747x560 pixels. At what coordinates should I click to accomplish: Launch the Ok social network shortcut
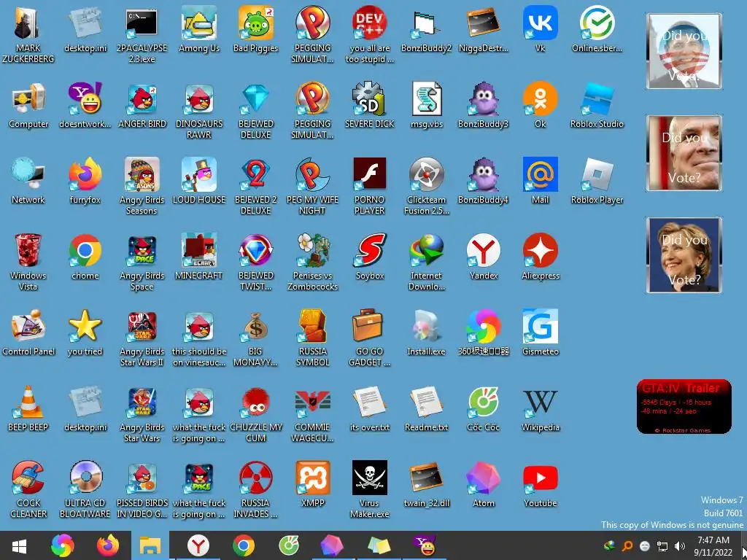pyautogui.click(x=541, y=105)
